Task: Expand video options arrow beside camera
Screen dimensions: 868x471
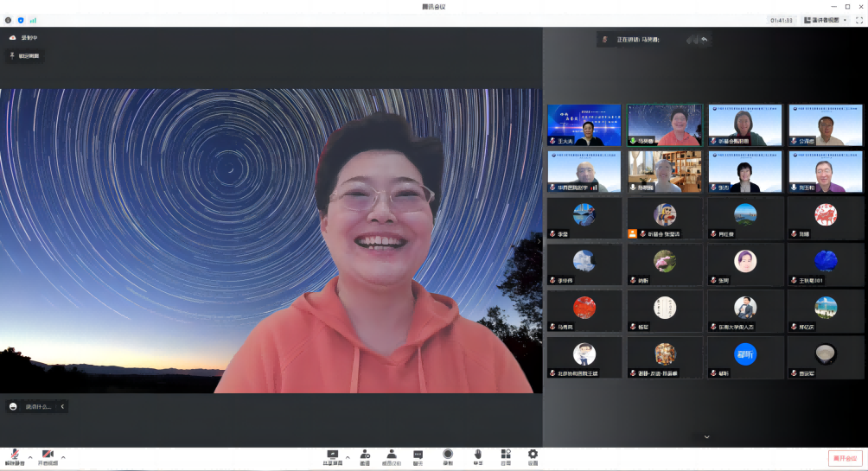Action: 63,456
